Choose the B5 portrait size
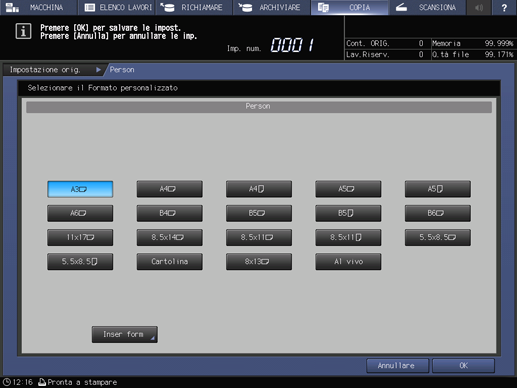The image size is (517, 388). coord(348,213)
